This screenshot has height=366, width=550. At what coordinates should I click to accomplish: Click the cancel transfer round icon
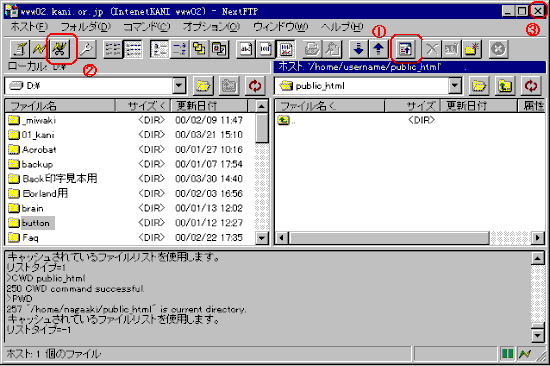coord(498,49)
